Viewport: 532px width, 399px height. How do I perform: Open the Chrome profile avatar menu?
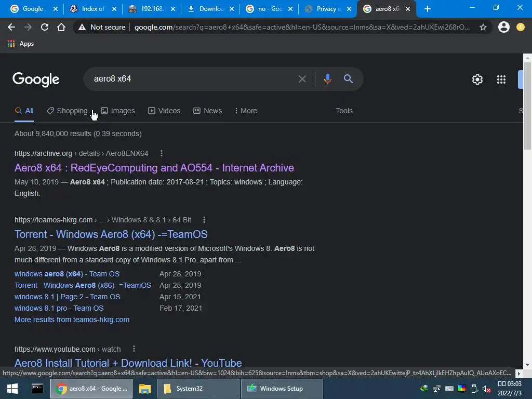coord(504,27)
